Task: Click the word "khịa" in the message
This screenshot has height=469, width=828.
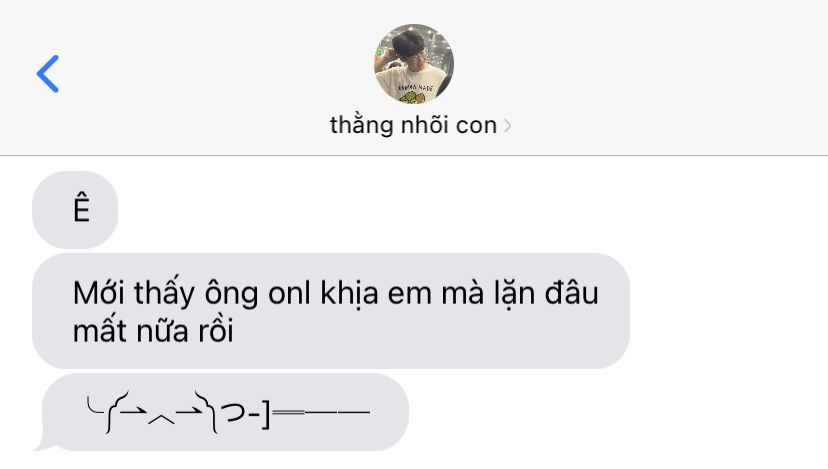Action: (x=349, y=293)
